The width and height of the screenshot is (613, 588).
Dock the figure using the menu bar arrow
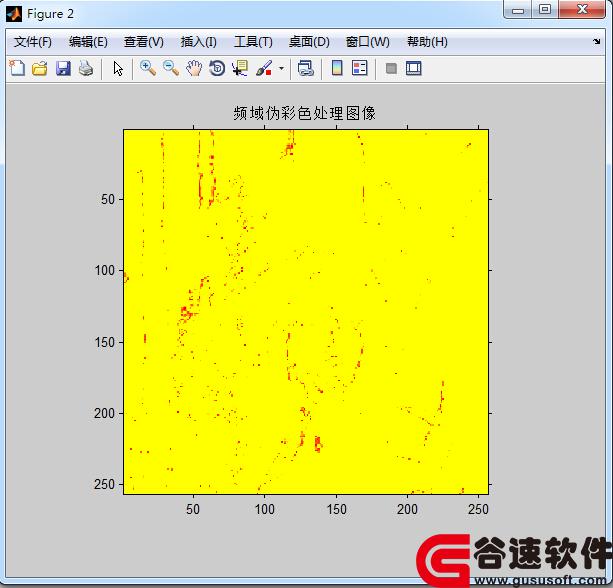click(x=597, y=41)
